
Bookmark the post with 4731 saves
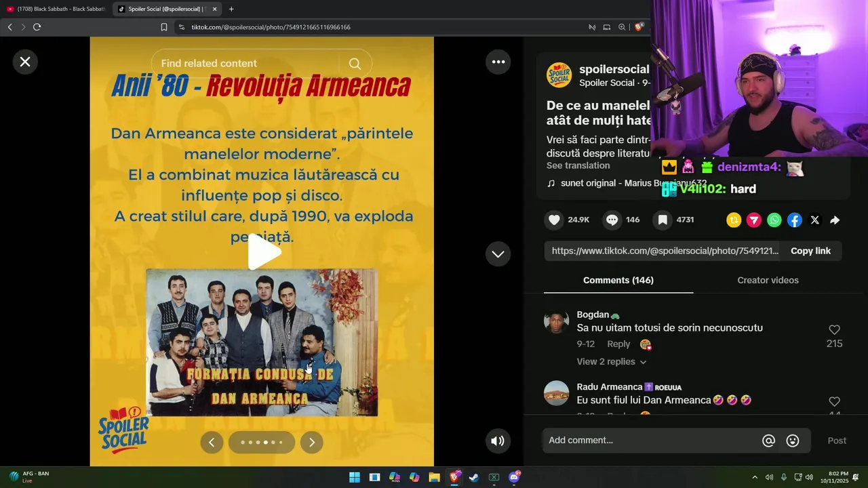tap(663, 220)
